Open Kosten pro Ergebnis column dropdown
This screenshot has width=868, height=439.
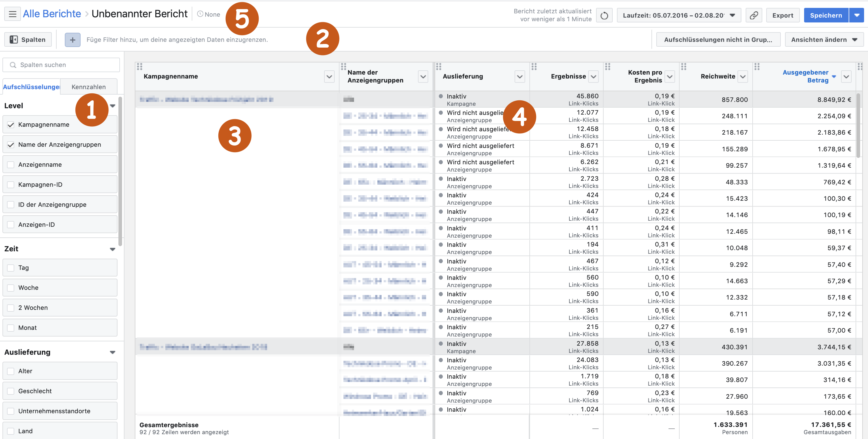[670, 77]
